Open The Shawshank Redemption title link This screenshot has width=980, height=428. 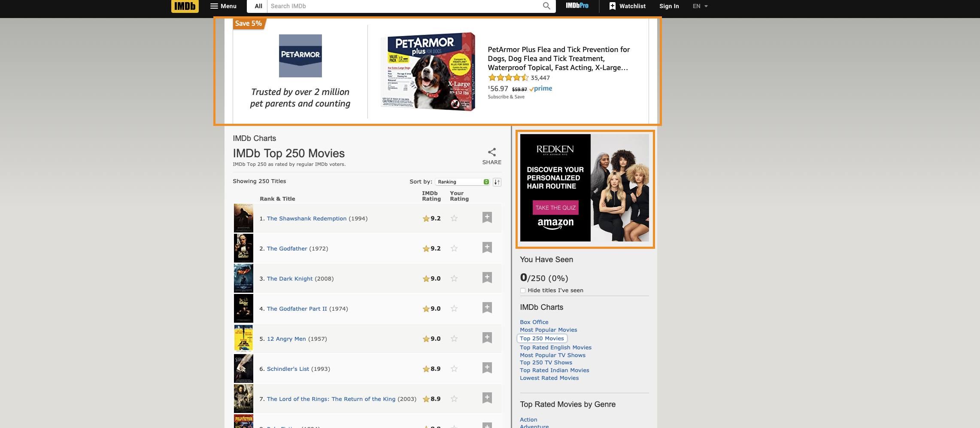[306, 218]
